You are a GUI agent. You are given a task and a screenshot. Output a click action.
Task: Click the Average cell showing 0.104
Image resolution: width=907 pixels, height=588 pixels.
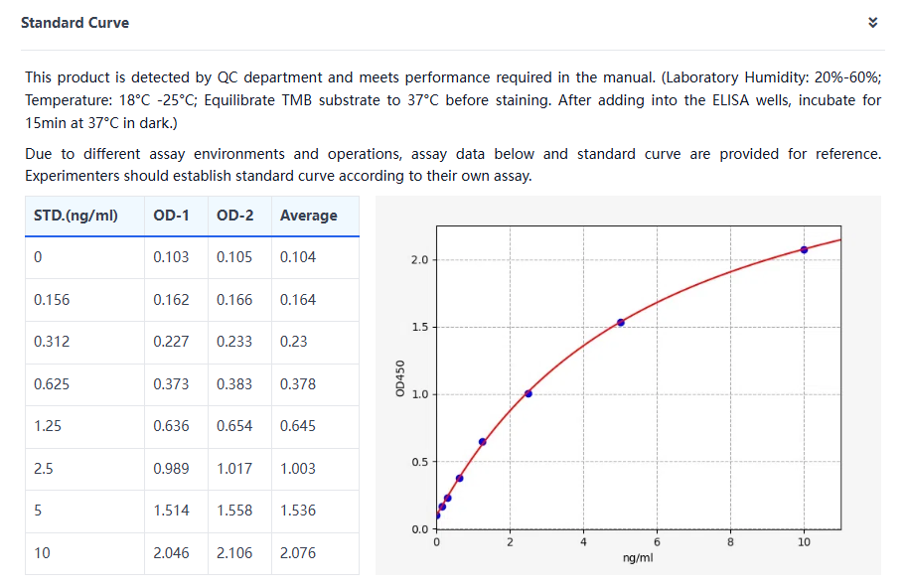point(298,257)
